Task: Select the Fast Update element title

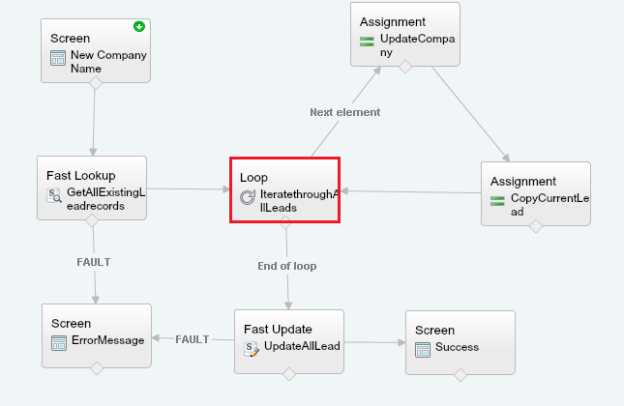Action: pyautogui.click(x=278, y=329)
